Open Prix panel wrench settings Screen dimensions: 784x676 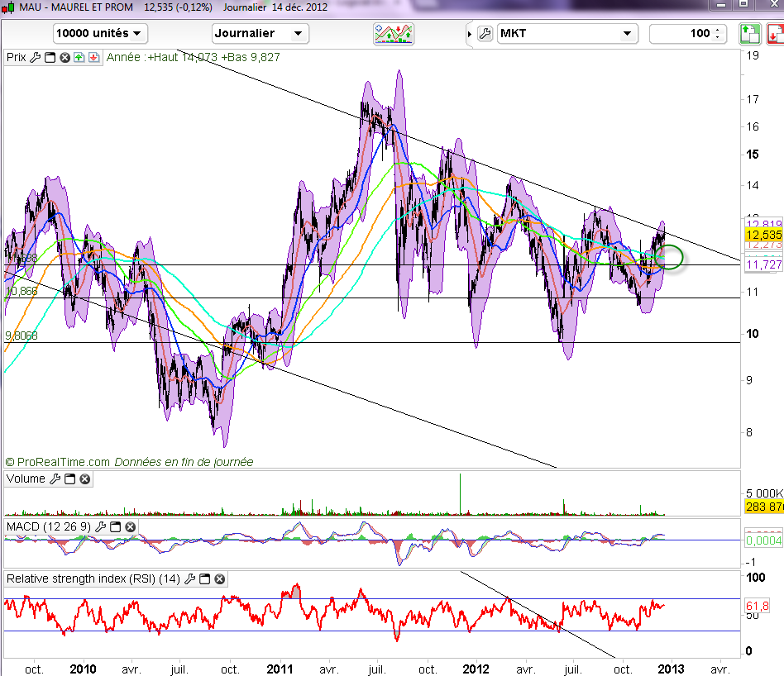click(x=35, y=58)
